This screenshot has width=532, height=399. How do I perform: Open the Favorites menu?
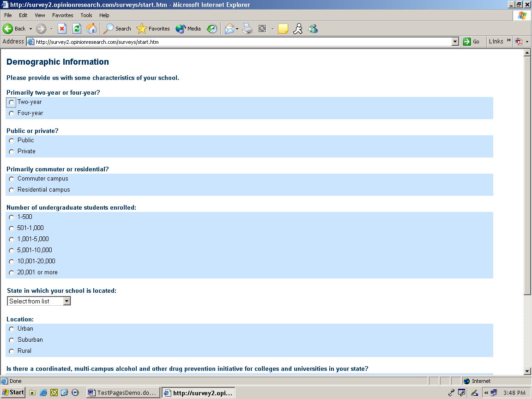pos(62,15)
